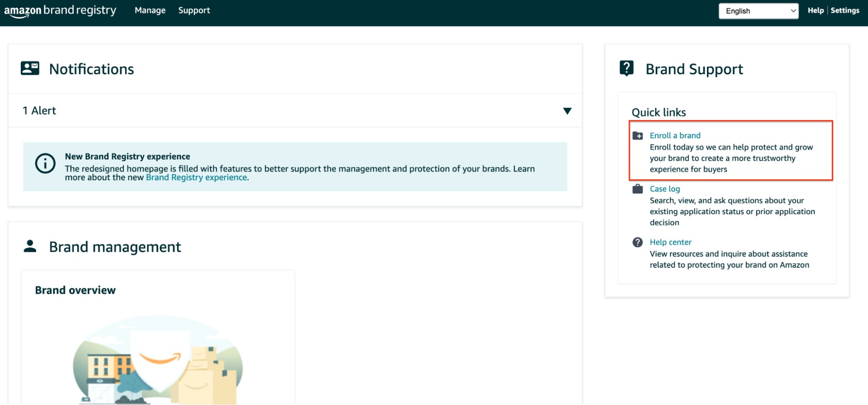Open the Support menu
The image size is (868, 405).
(194, 10)
